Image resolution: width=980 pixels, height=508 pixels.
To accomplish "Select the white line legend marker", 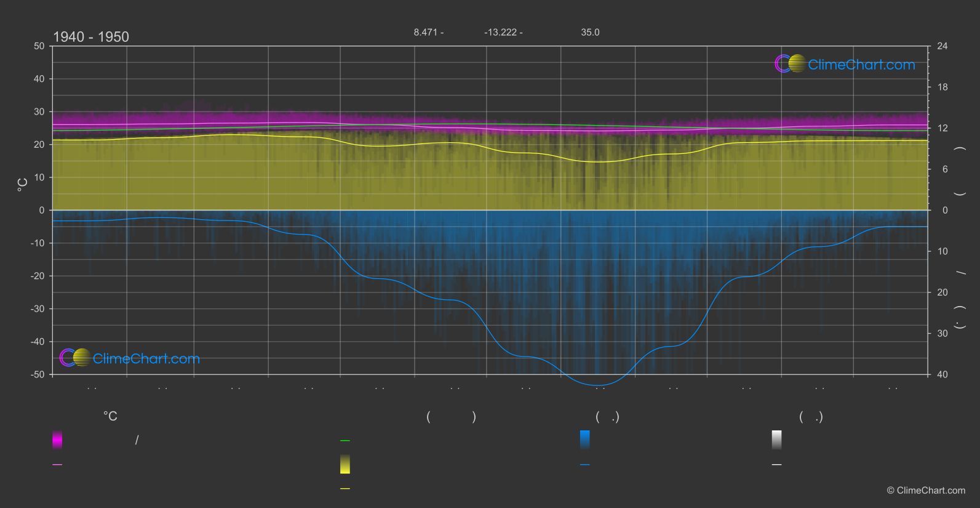I will (x=777, y=465).
